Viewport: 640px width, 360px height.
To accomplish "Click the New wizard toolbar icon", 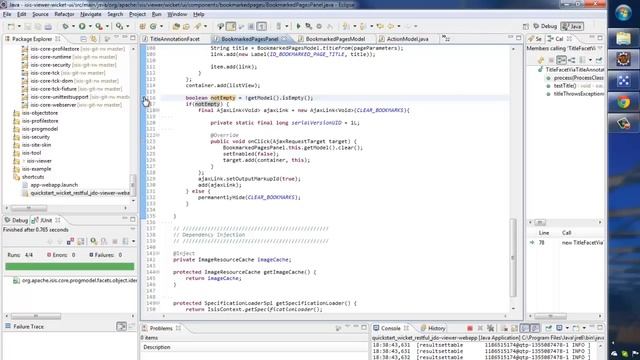I will pos(11,27).
